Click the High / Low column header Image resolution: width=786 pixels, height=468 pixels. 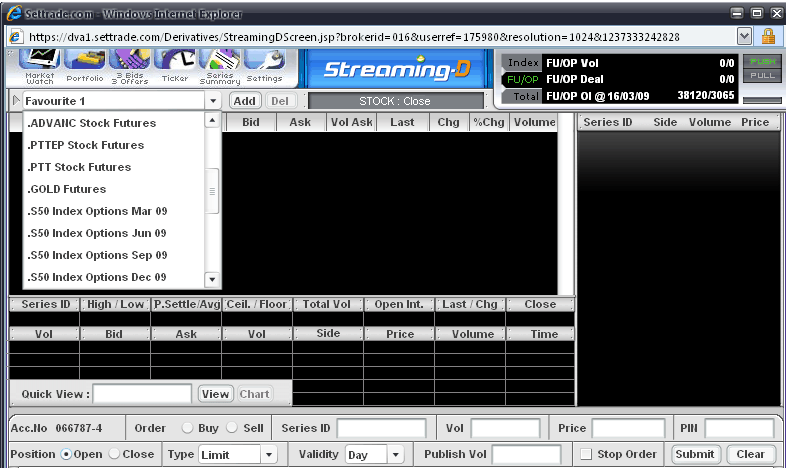click(115, 304)
